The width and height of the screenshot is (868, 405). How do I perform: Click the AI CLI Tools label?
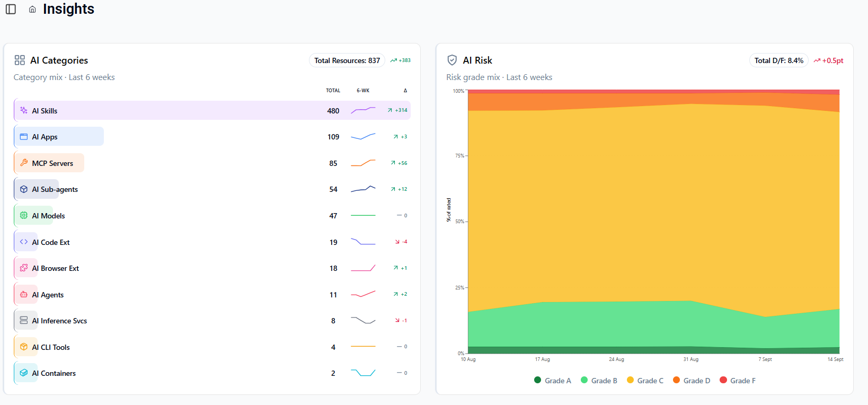click(51, 347)
